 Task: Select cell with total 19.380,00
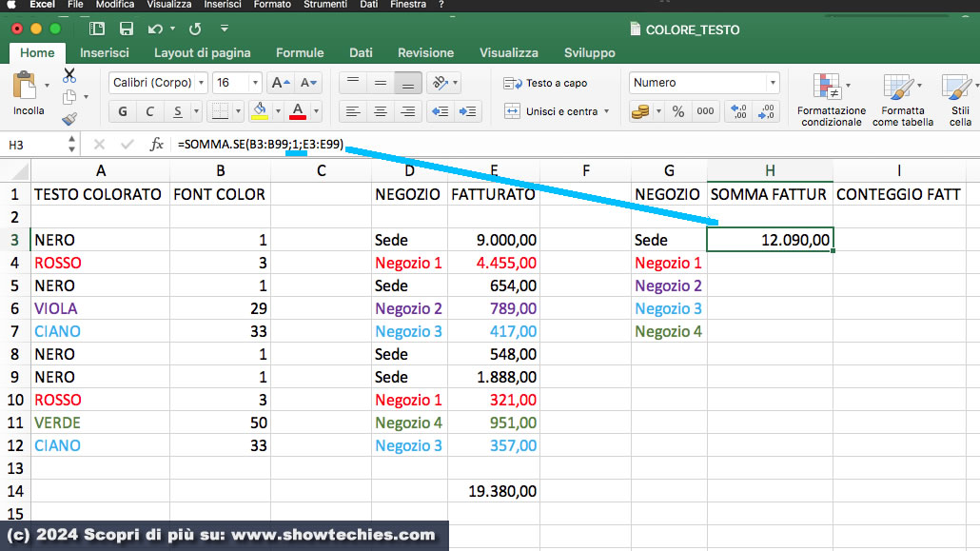coord(494,491)
